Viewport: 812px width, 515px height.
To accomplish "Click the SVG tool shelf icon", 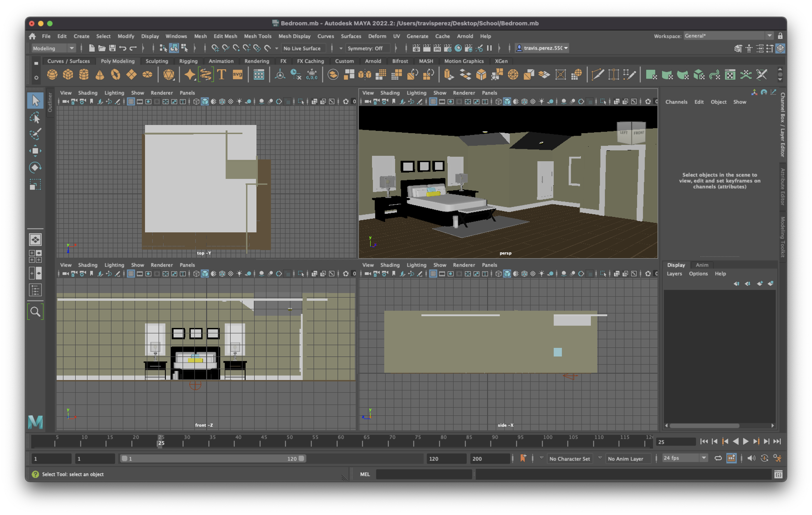I will click(x=237, y=74).
